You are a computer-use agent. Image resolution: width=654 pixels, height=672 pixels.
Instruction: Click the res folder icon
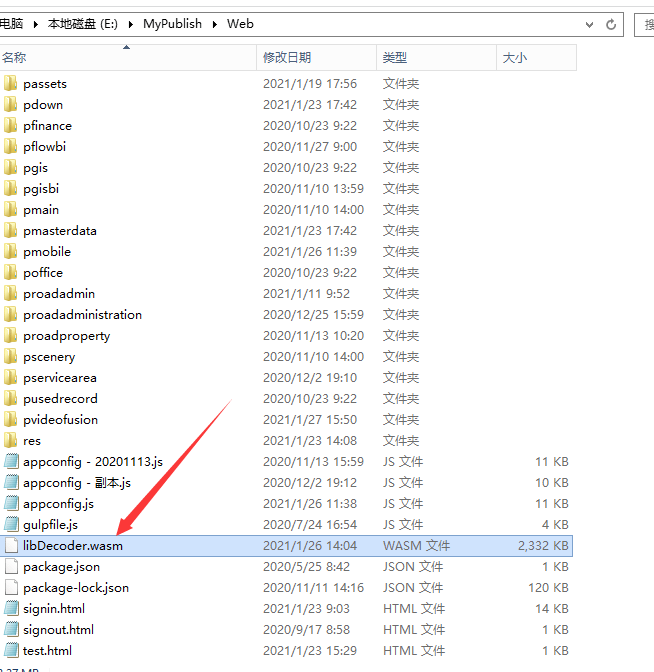pos(10,441)
